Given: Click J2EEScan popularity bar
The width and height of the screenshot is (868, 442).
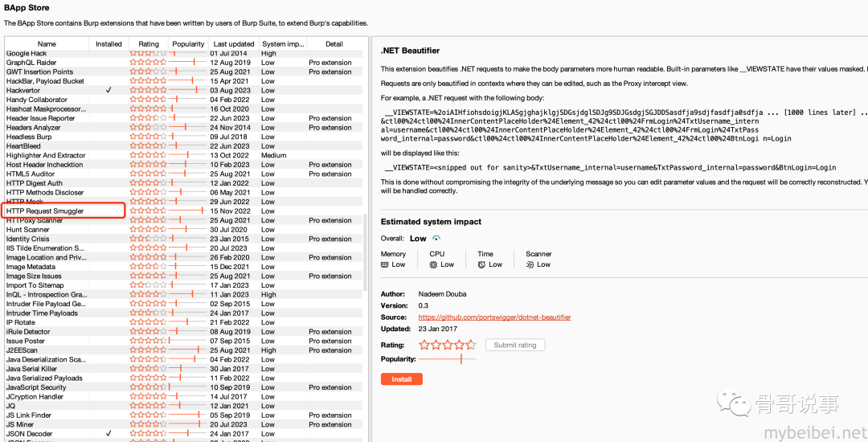Looking at the screenshot, I should [x=188, y=350].
